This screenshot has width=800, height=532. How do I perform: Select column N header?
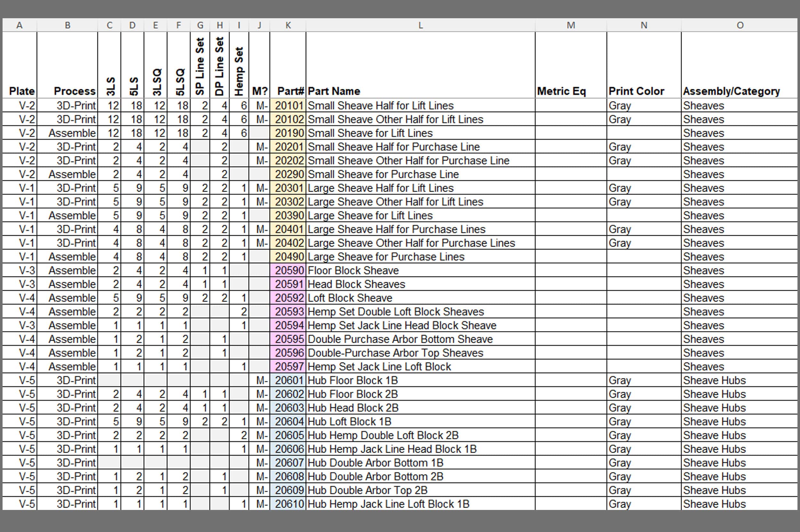point(644,25)
